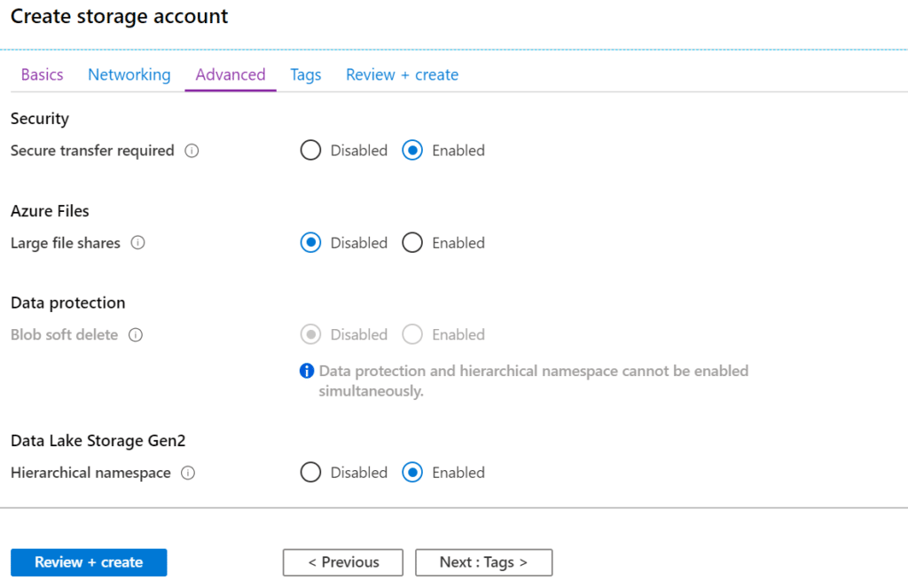
Task: Open info tooltip for Secure transfer required
Action: (x=192, y=151)
